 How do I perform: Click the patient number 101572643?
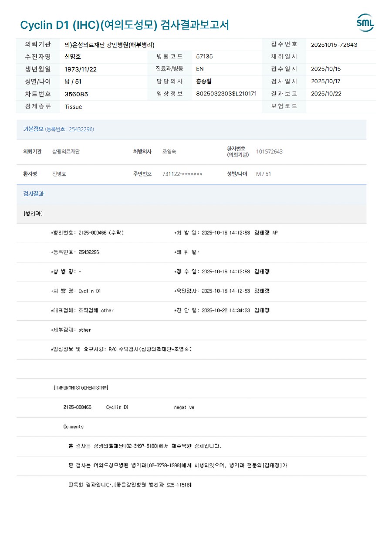point(269,152)
